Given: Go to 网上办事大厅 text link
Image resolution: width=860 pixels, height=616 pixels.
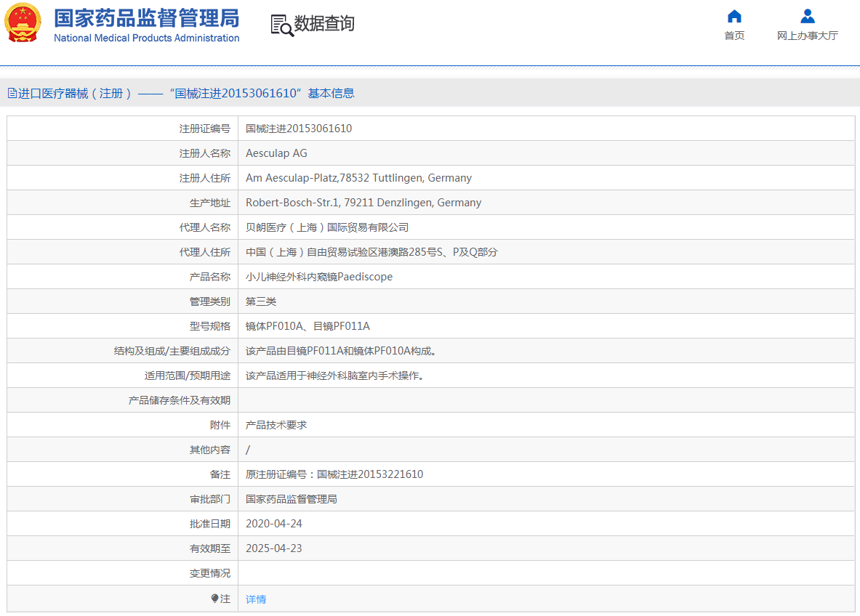Looking at the screenshot, I should (x=807, y=36).
